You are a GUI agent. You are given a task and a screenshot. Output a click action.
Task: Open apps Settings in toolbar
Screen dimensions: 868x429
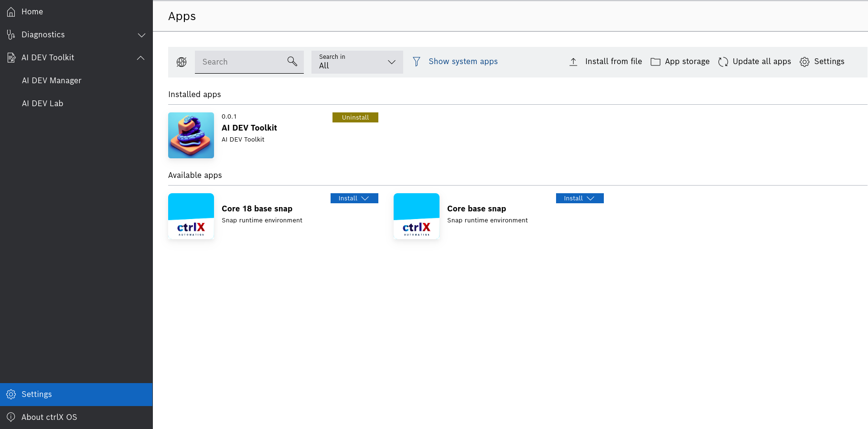click(822, 61)
